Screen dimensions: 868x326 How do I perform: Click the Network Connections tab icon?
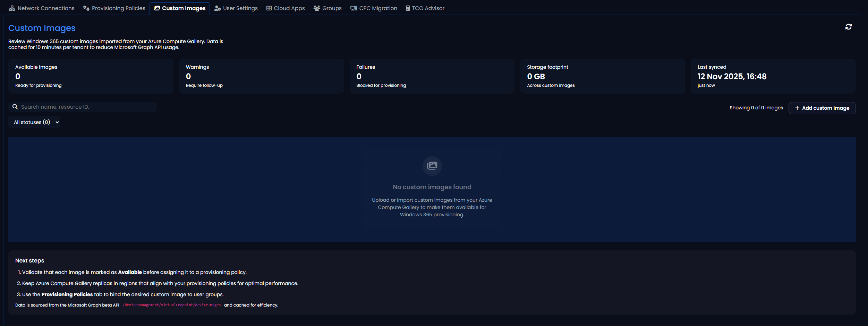(x=12, y=8)
